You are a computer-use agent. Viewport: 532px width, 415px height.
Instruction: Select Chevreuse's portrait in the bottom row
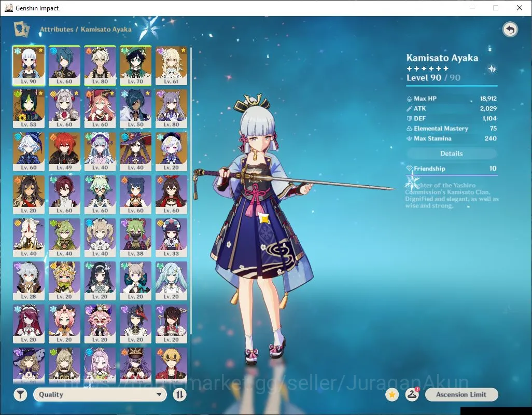pos(136,365)
